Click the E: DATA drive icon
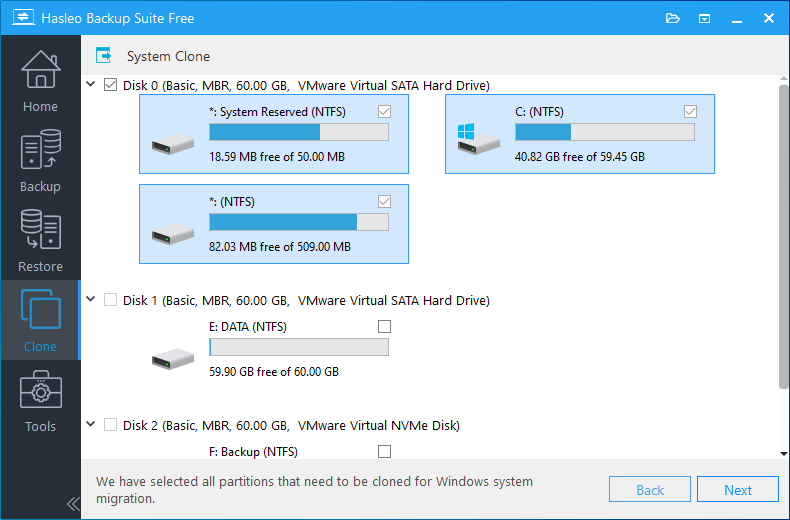The width and height of the screenshot is (790, 520). coord(173,358)
